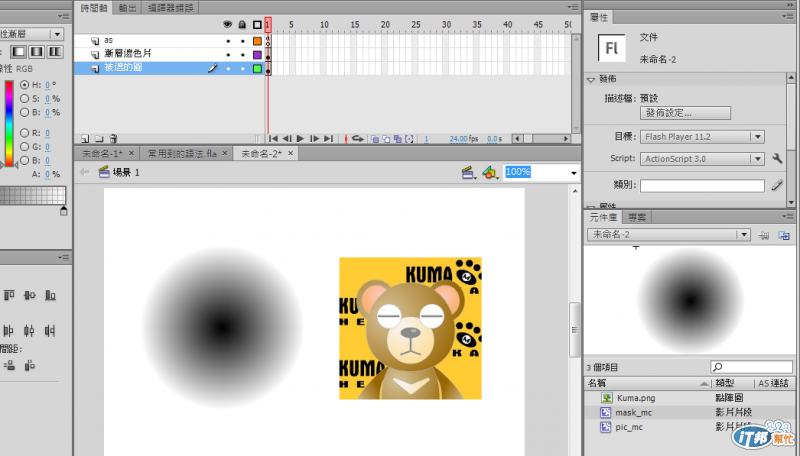Click modify onion markers icon

point(409,139)
